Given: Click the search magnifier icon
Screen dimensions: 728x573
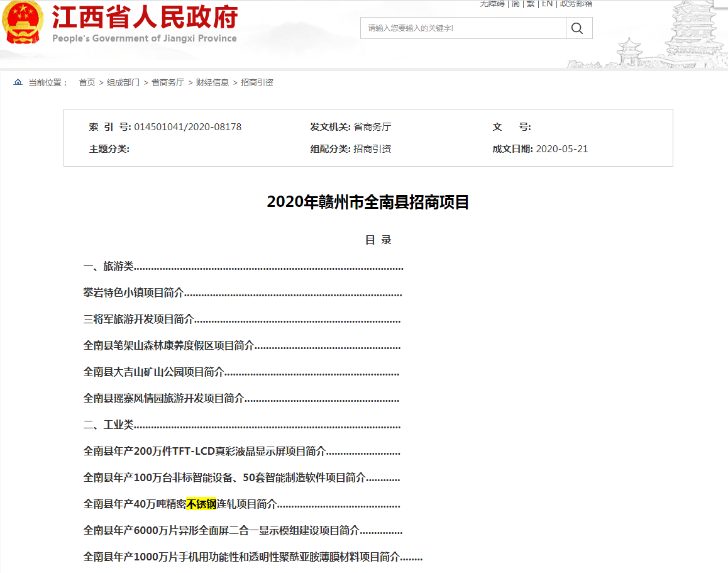Looking at the screenshot, I should coord(576,28).
